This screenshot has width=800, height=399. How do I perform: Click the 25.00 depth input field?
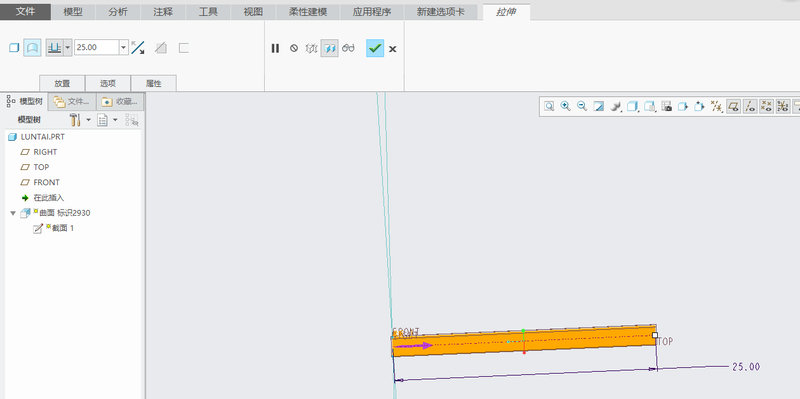point(97,47)
